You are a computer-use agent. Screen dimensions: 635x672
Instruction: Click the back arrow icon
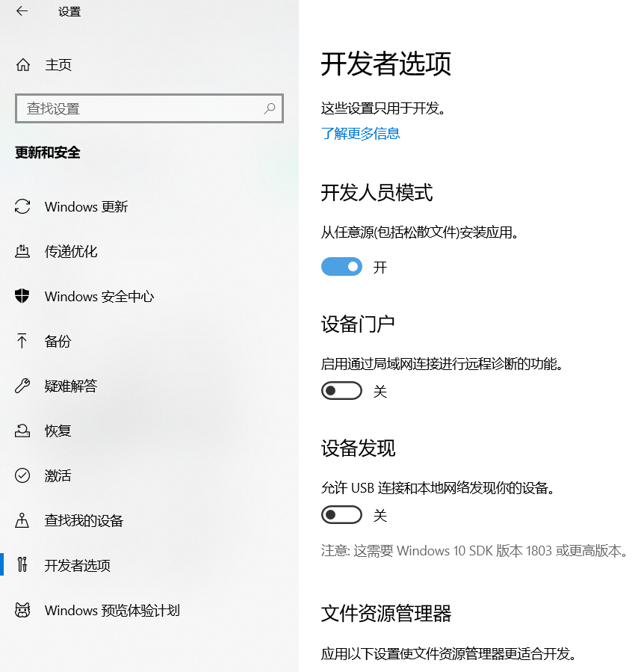click(x=22, y=11)
